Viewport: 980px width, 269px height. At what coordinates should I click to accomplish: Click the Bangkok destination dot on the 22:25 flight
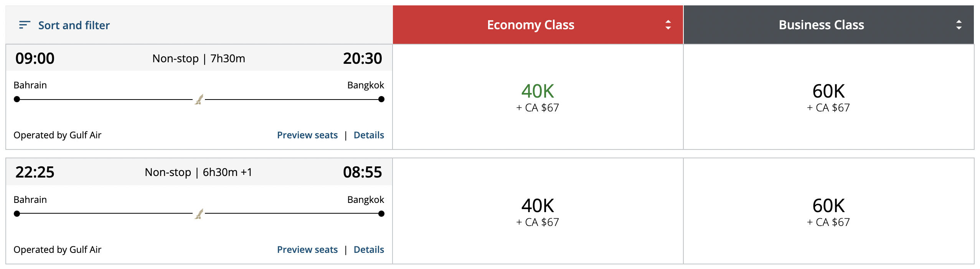tap(381, 214)
